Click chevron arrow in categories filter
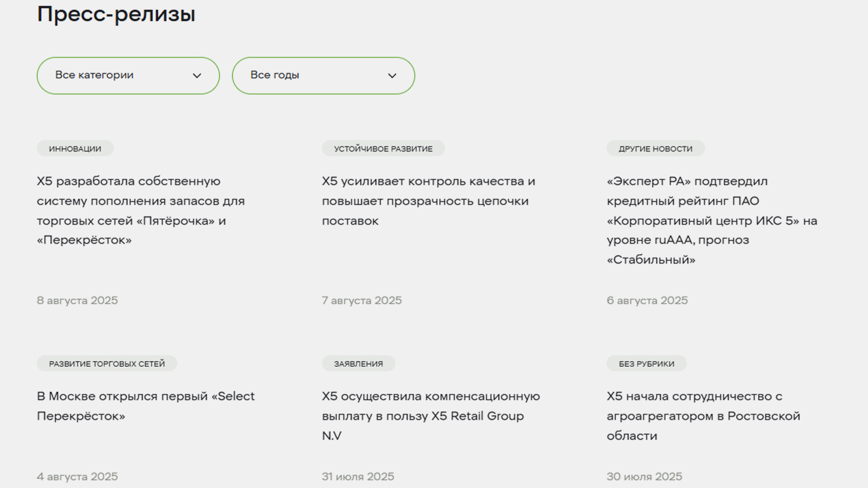Image resolution: width=868 pixels, height=488 pixels. click(197, 76)
